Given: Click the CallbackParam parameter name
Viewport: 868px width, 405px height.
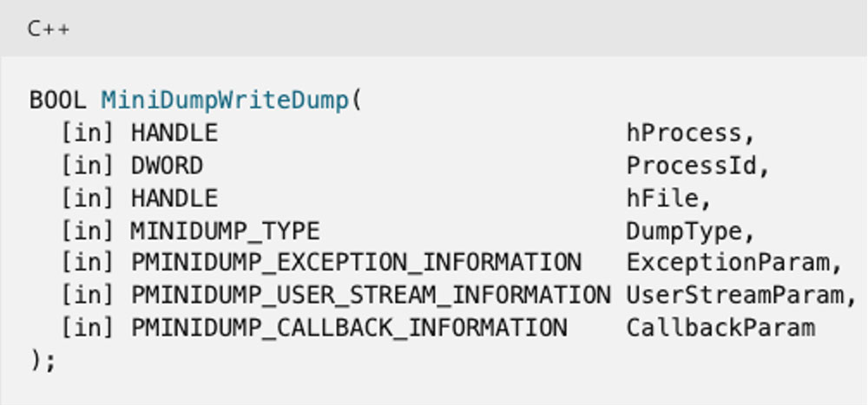Looking at the screenshot, I should (x=720, y=328).
